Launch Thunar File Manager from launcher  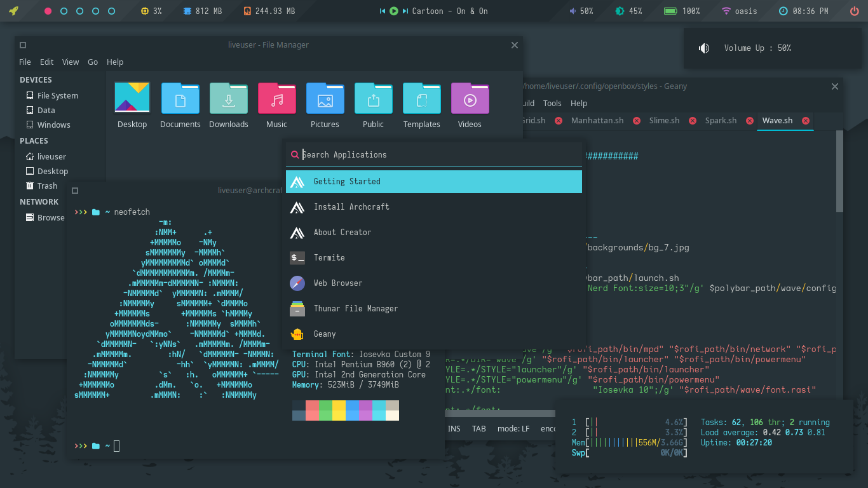434,309
